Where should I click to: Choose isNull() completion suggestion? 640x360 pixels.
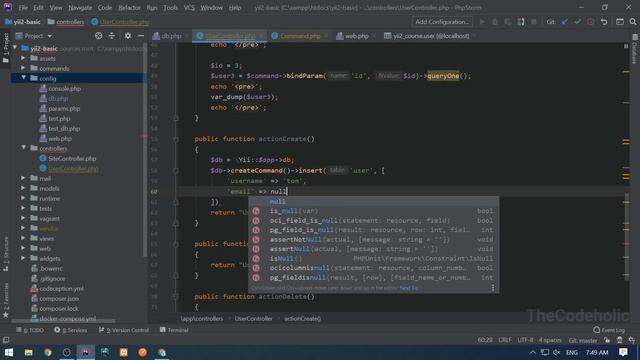[373, 258]
